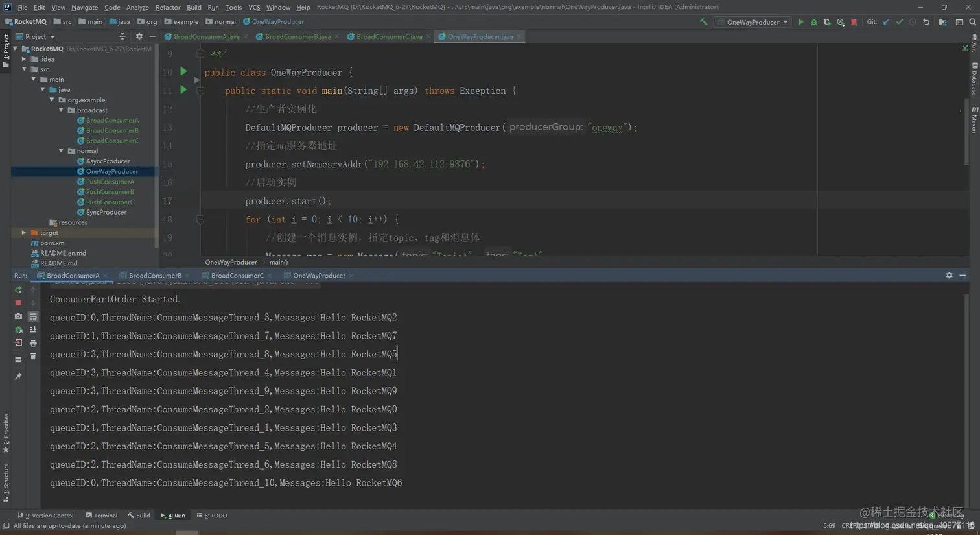Image resolution: width=980 pixels, height=535 pixels.
Task: Show the Terminal tool window
Action: [x=102, y=516]
